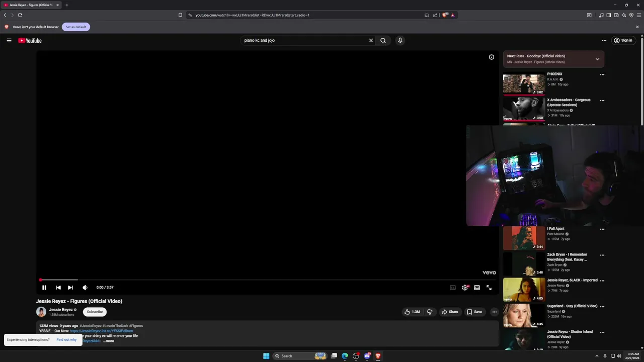The height and width of the screenshot is (362, 644).
Task: Open options for I Fall Apart
Action: (602, 229)
